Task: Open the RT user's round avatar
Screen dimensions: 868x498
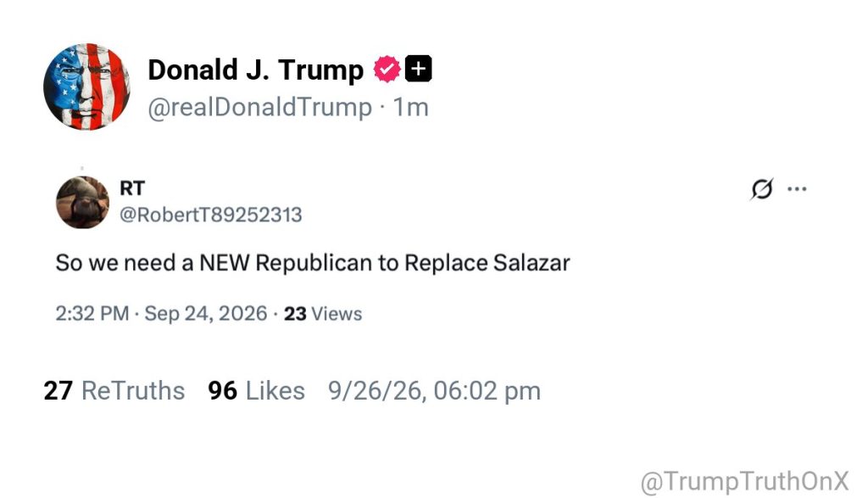Action: [x=82, y=202]
